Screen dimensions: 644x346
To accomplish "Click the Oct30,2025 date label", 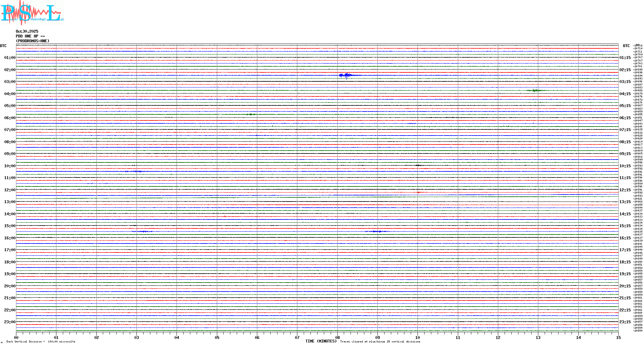I will pos(27,31).
